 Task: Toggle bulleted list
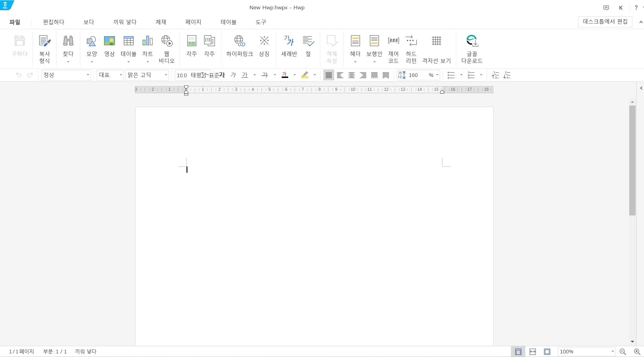451,75
